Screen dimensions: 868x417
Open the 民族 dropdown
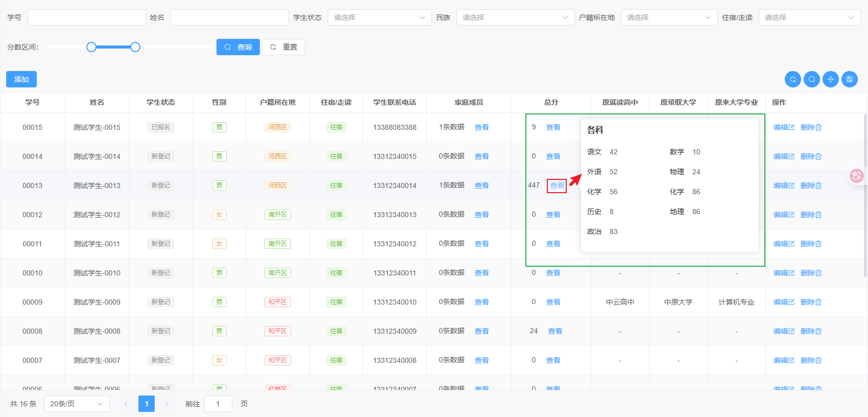click(x=515, y=17)
